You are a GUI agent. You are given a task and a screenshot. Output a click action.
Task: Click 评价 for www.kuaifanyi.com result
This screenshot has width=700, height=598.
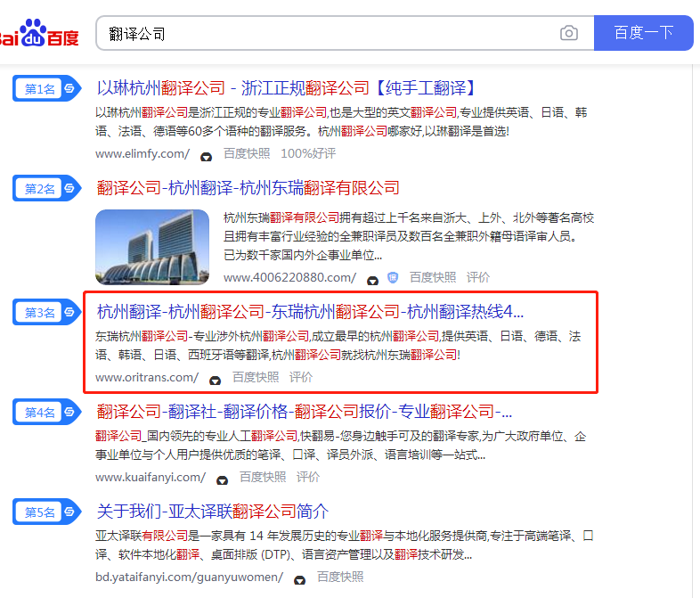point(308,477)
